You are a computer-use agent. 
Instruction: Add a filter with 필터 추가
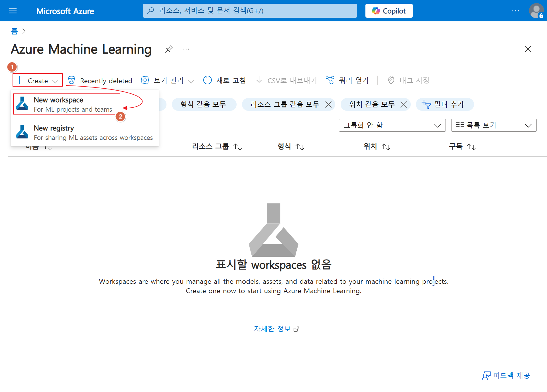tap(445, 104)
